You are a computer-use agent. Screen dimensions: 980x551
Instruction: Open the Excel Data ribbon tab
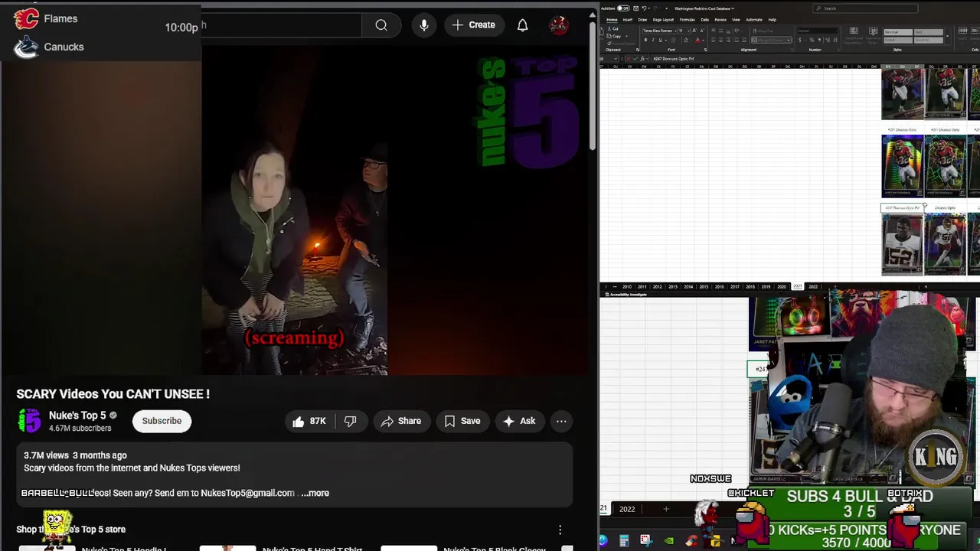coord(704,20)
